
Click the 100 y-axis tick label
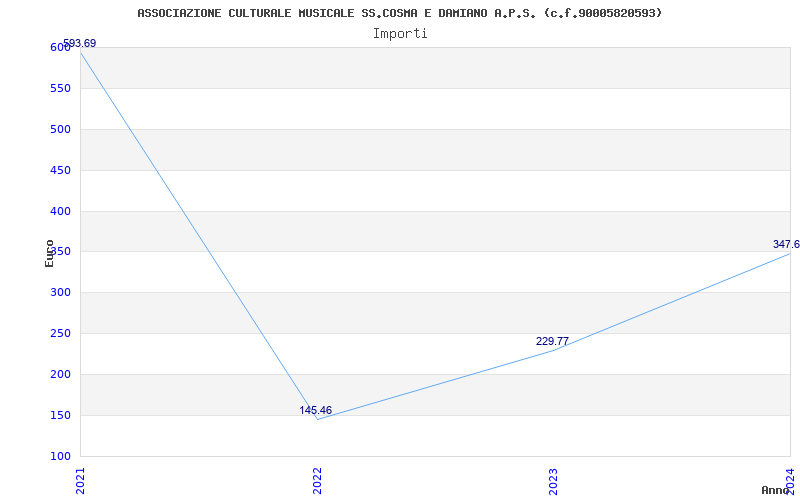pyautogui.click(x=60, y=456)
